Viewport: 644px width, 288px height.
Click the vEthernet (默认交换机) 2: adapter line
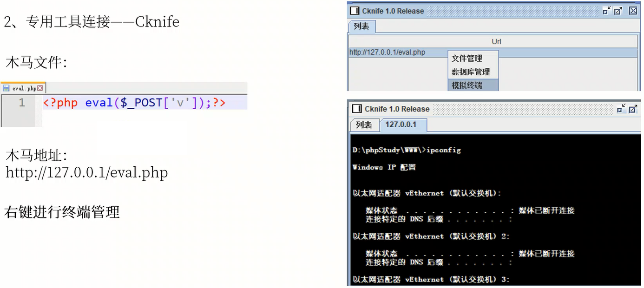pos(431,236)
